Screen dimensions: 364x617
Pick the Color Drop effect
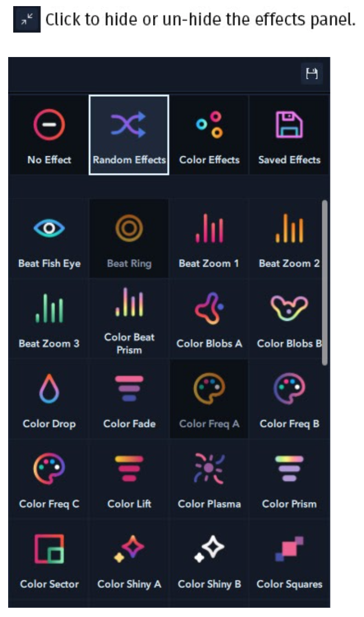[49, 399]
